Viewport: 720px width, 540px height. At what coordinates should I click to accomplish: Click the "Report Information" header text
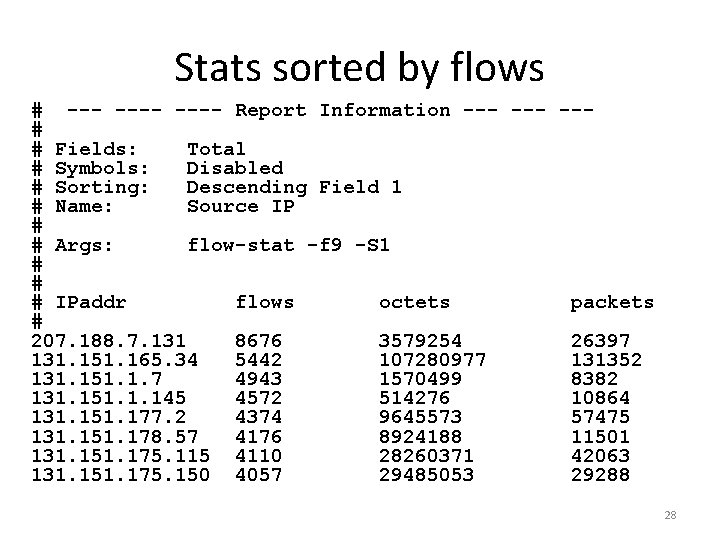point(342,110)
